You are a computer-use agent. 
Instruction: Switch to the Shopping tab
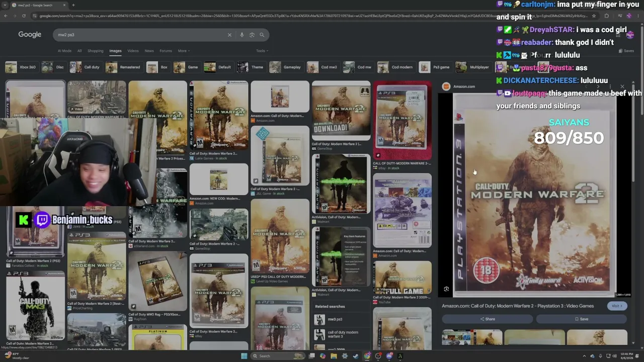tap(95, 51)
